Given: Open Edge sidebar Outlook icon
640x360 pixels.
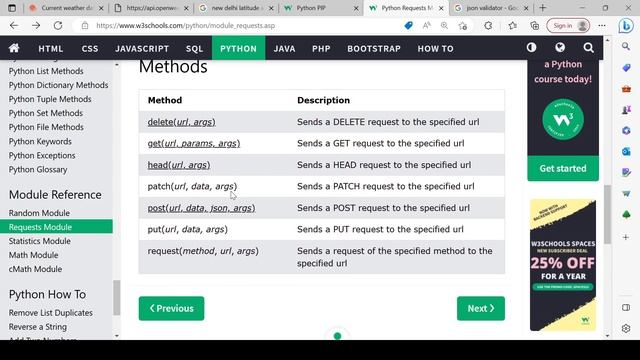Looking at the screenshot, I should click(x=626, y=152).
